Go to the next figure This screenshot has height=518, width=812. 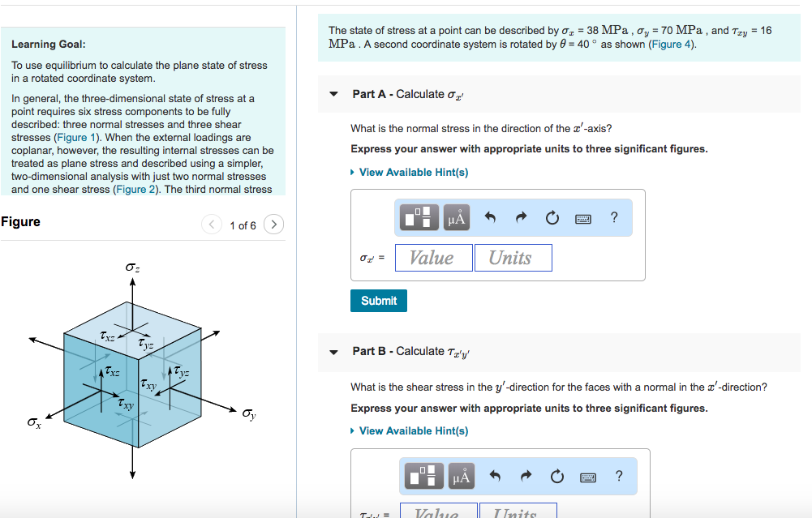click(x=274, y=225)
